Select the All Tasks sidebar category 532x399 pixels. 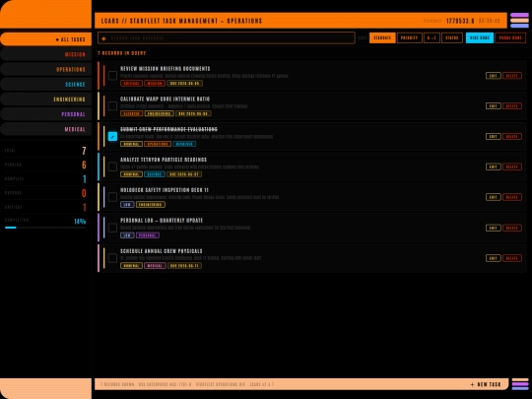click(x=45, y=39)
